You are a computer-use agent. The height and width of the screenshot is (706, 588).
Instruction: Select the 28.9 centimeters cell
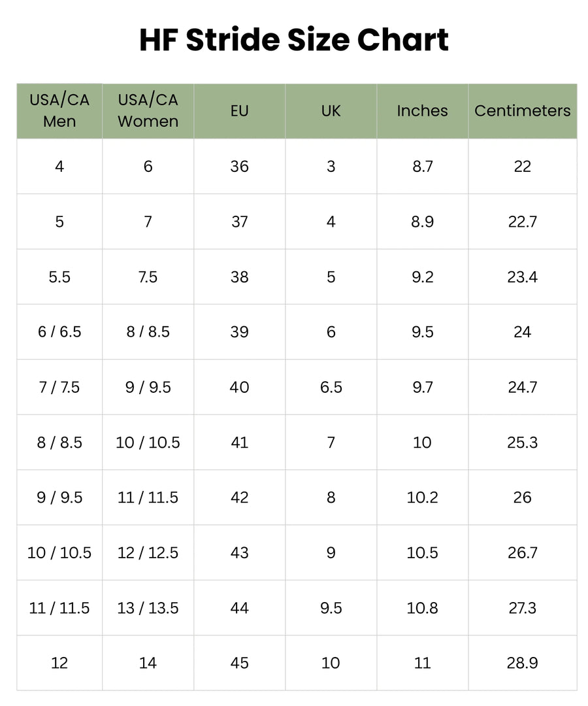click(522, 664)
